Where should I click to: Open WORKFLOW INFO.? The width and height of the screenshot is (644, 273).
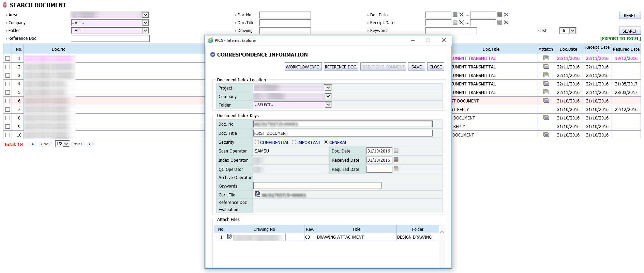[303, 67]
